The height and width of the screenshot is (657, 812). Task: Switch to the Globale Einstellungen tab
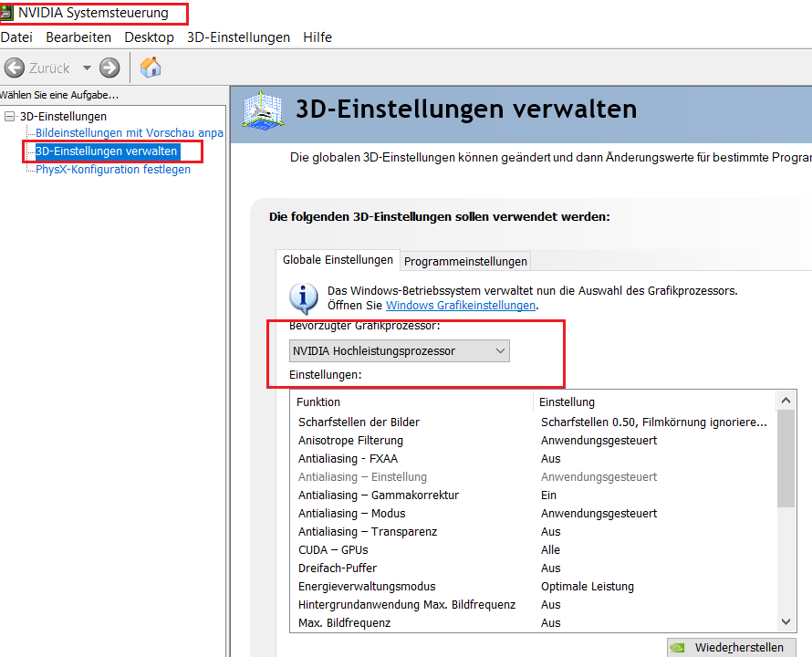point(338,259)
